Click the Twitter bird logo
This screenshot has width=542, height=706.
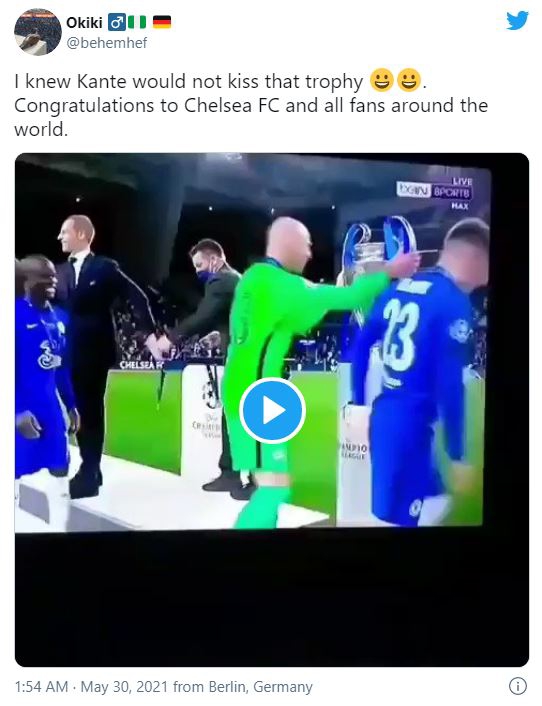(517, 20)
